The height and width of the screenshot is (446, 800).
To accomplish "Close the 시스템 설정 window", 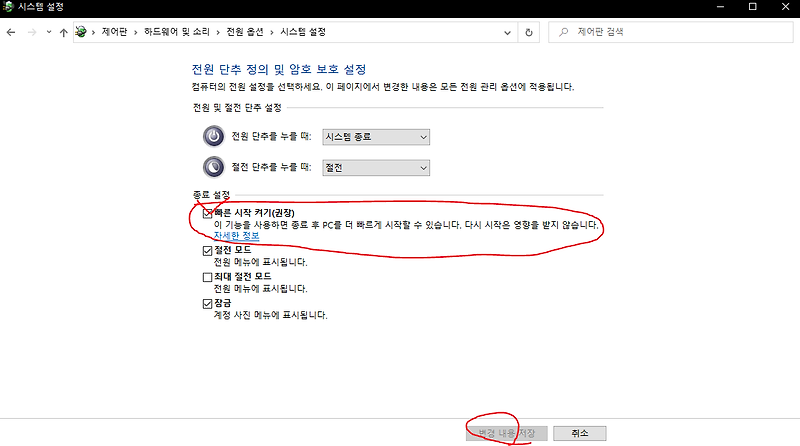I will [785, 7].
